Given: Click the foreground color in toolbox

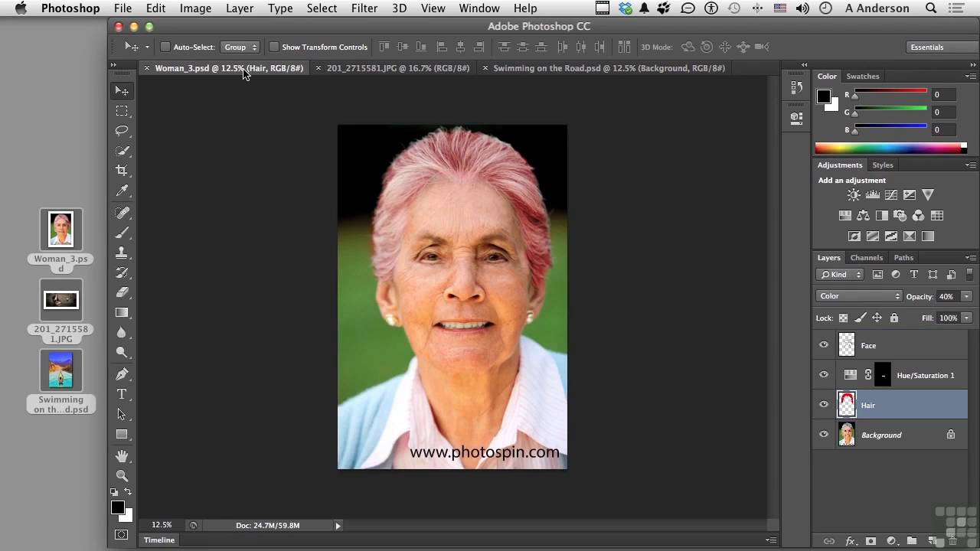Looking at the screenshot, I should [x=117, y=508].
